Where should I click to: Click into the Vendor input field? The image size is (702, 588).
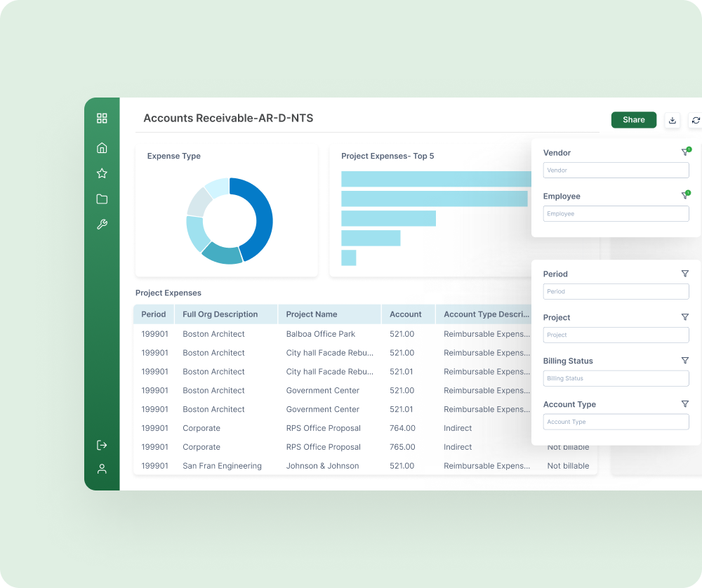point(616,171)
